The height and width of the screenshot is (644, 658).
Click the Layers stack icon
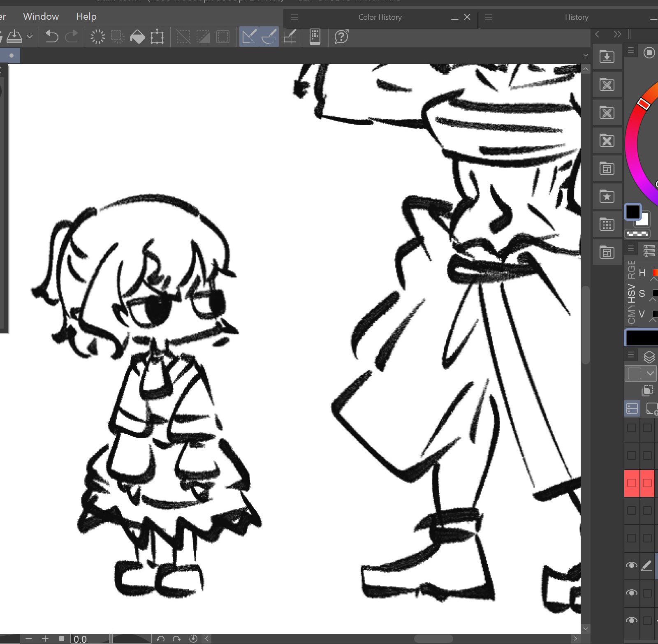pos(649,357)
